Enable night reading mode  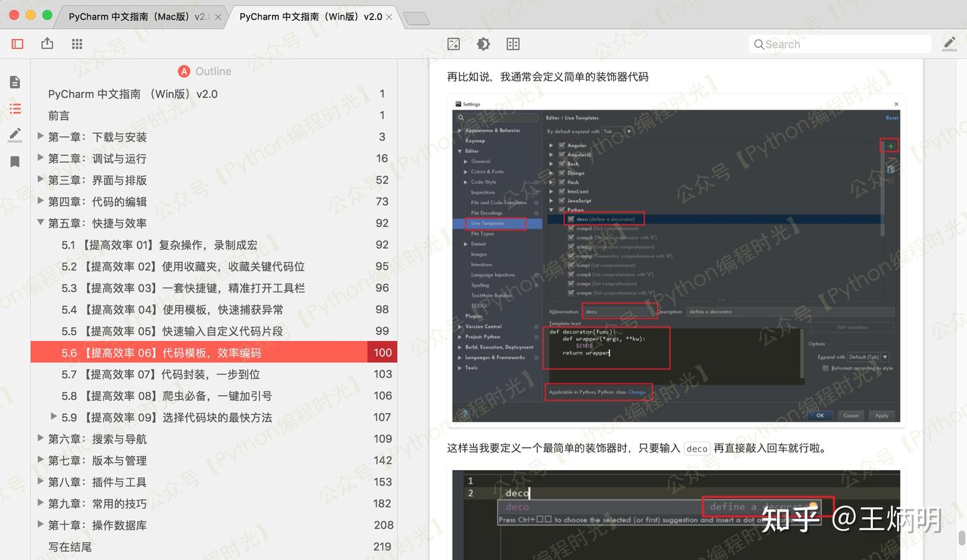tap(483, 44)
